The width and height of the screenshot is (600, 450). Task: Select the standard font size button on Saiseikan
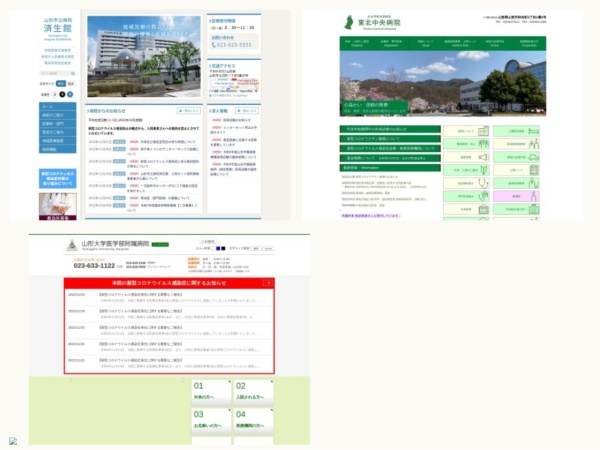[x=60, y=83]
